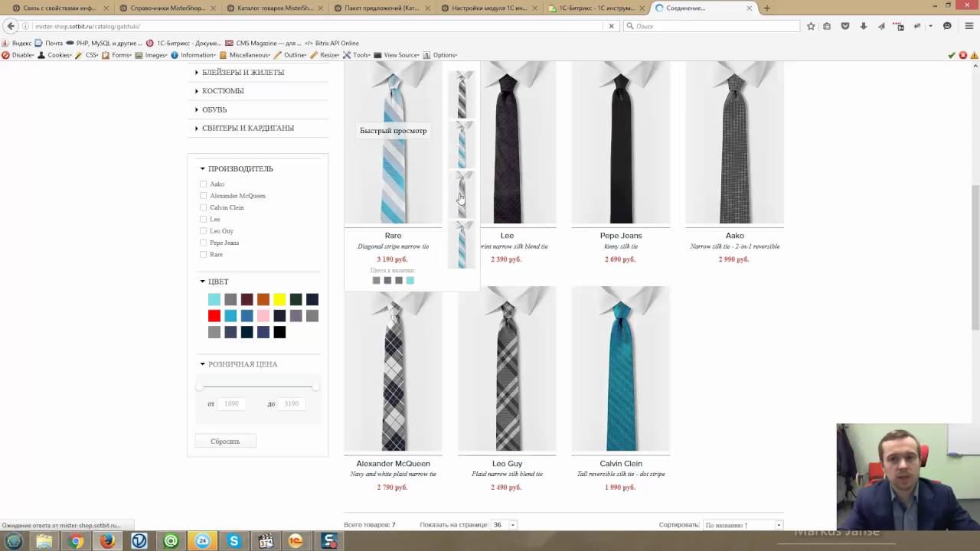980x551 pixels.
Task: Open the Outline web developer menu
Action: (290, 55)
